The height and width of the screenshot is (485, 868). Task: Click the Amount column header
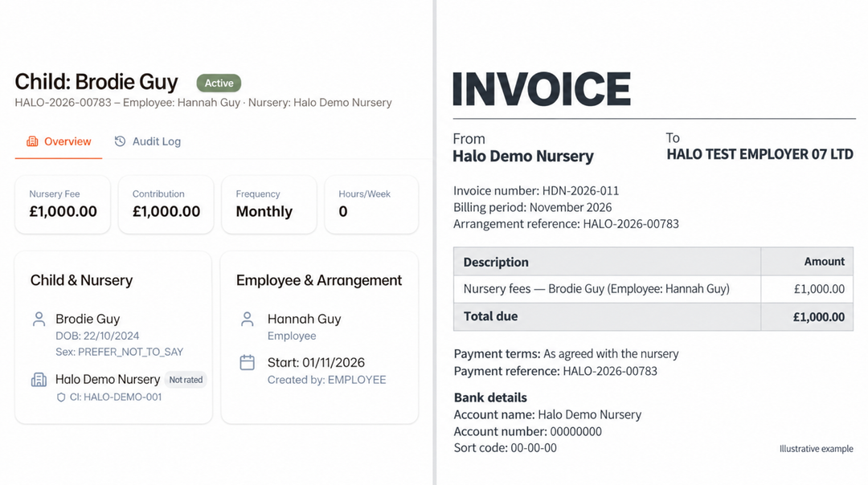click(825, 262)
